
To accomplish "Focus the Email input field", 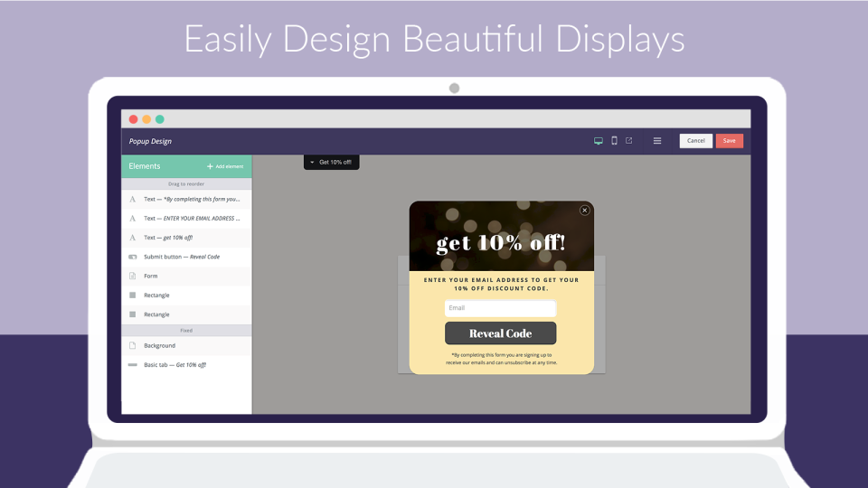I will point(500,308).
